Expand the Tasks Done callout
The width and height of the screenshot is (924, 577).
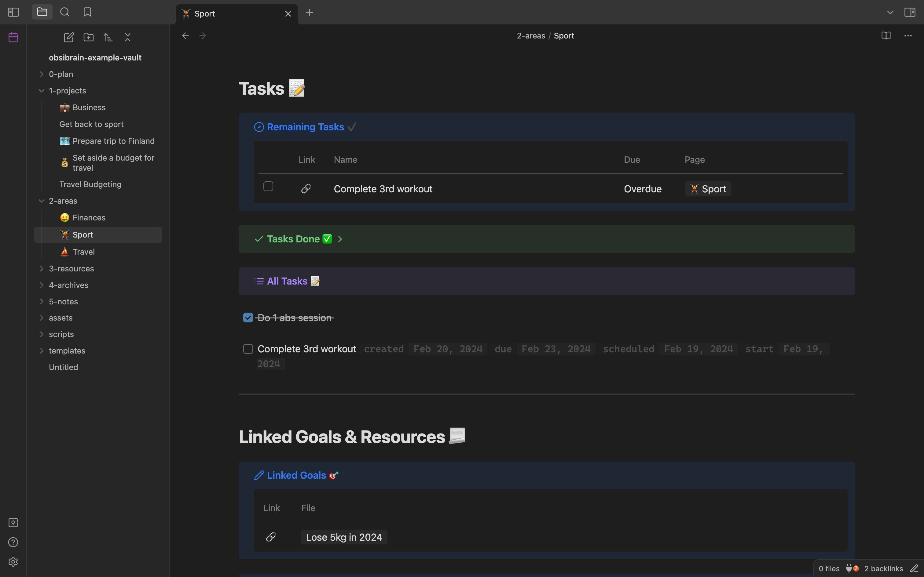pyautogui.click(x=340, y=239)
